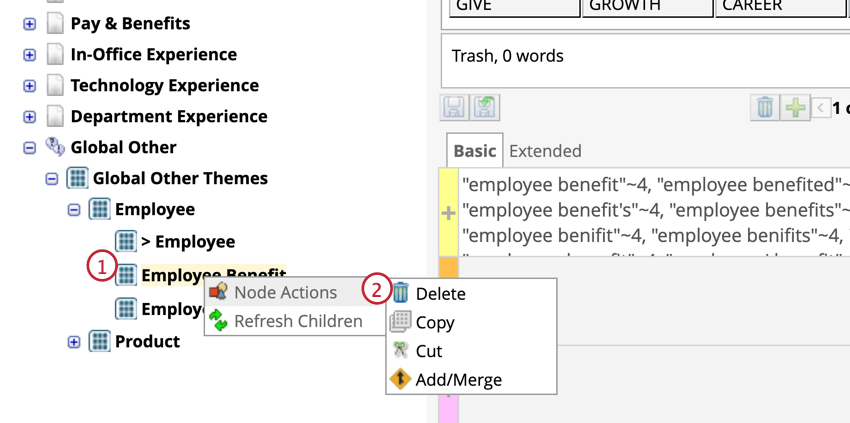This screenshot has width=850, height=423.
Task: Click the Refresh Children green arrows icon
Action: [x=218, y=321]
